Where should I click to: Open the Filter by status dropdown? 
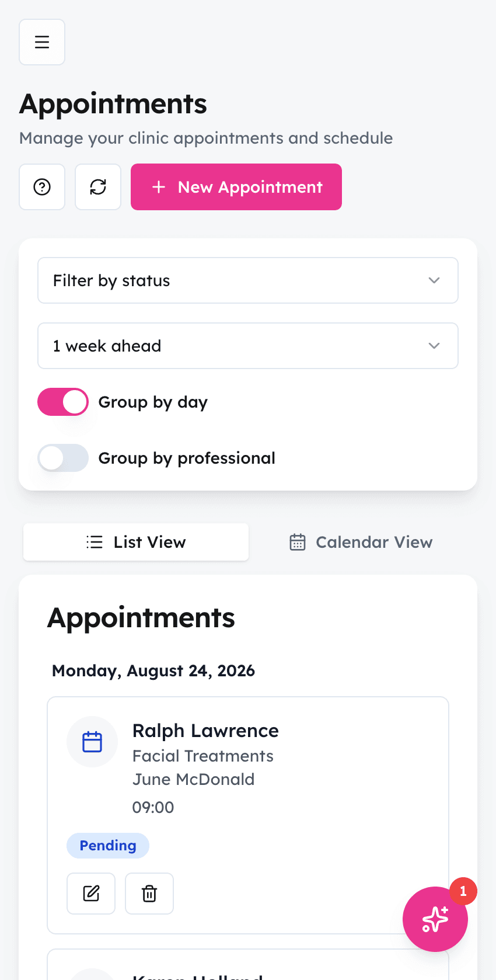coord(248,280)
